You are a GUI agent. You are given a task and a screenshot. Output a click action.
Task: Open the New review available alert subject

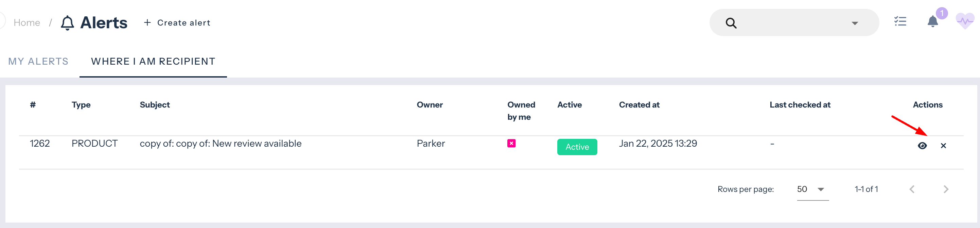coord(220,143)
